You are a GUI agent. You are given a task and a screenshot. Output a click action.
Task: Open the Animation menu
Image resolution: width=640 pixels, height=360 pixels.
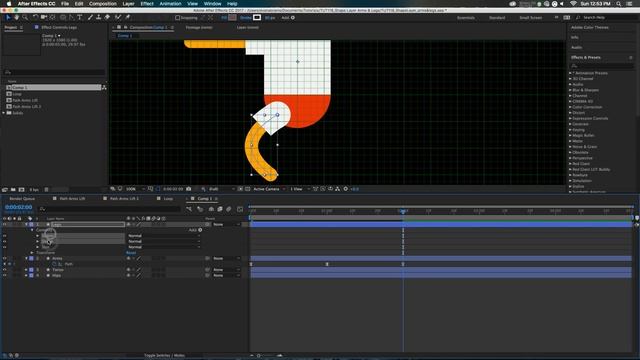170,4
